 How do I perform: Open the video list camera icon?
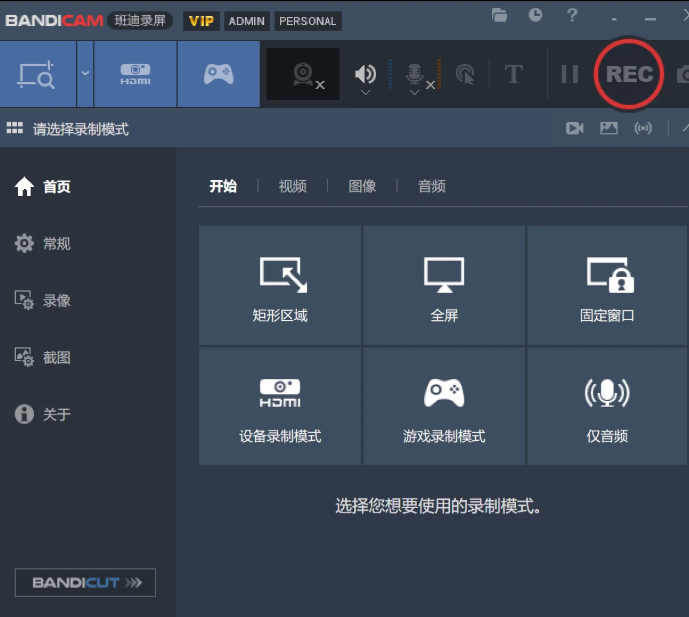[x=574, y=128]
